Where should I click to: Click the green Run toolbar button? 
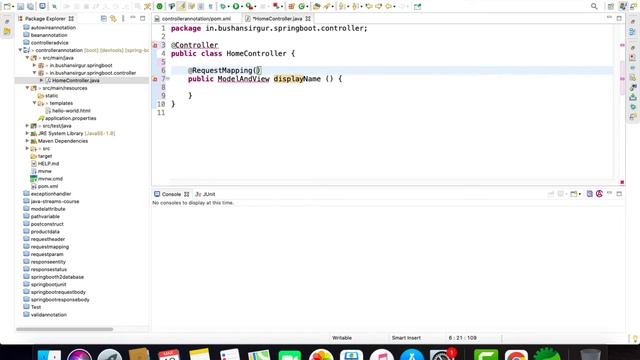click(x=236, y=6)
